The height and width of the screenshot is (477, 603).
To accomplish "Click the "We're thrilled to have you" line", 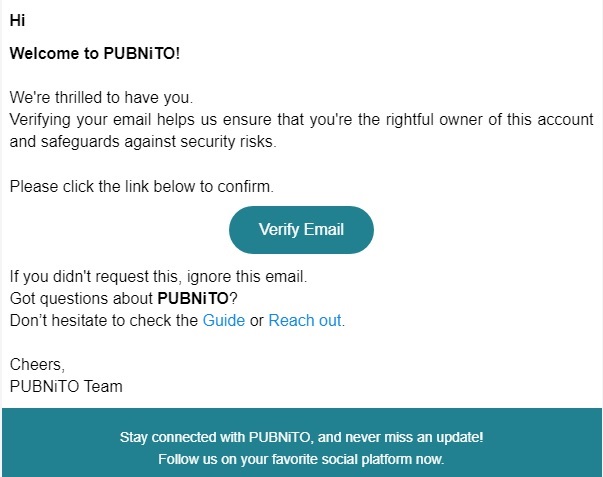I will [100, 98].
